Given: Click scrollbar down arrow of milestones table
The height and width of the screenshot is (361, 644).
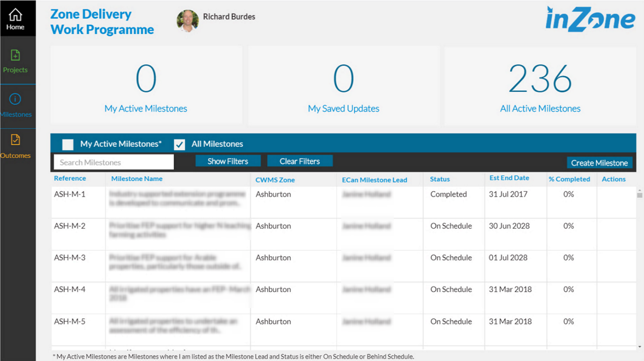Looking at the screenshot, I should tap(639, 347).
